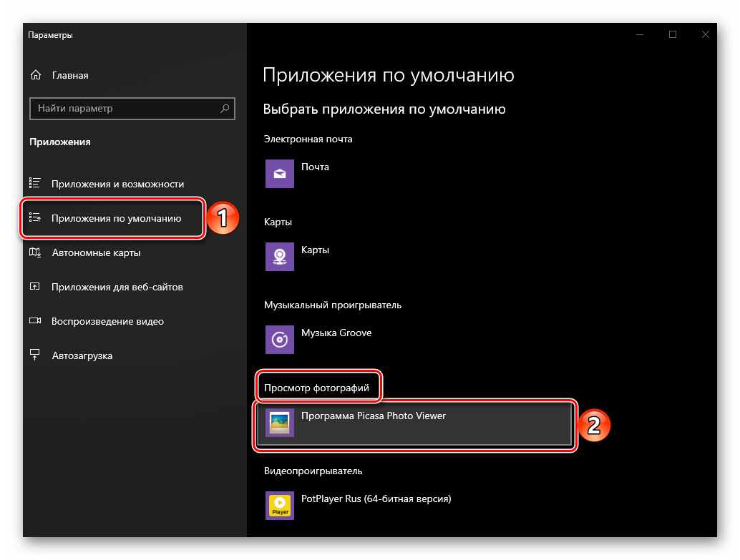740x560 pixels.
Task: Click the Воспроизведение видео camera icon
Action: point(35,321)
